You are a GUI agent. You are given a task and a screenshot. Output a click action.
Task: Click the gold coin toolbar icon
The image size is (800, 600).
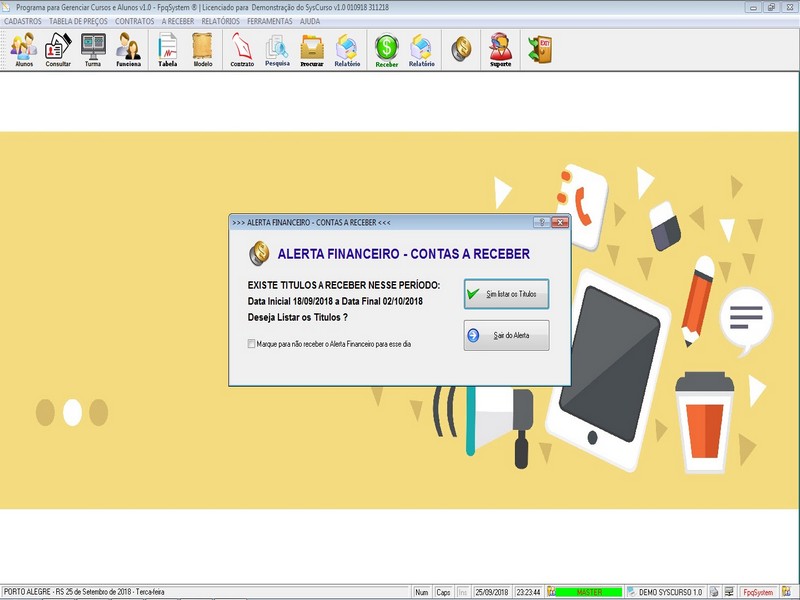click(x=461, y=49)
